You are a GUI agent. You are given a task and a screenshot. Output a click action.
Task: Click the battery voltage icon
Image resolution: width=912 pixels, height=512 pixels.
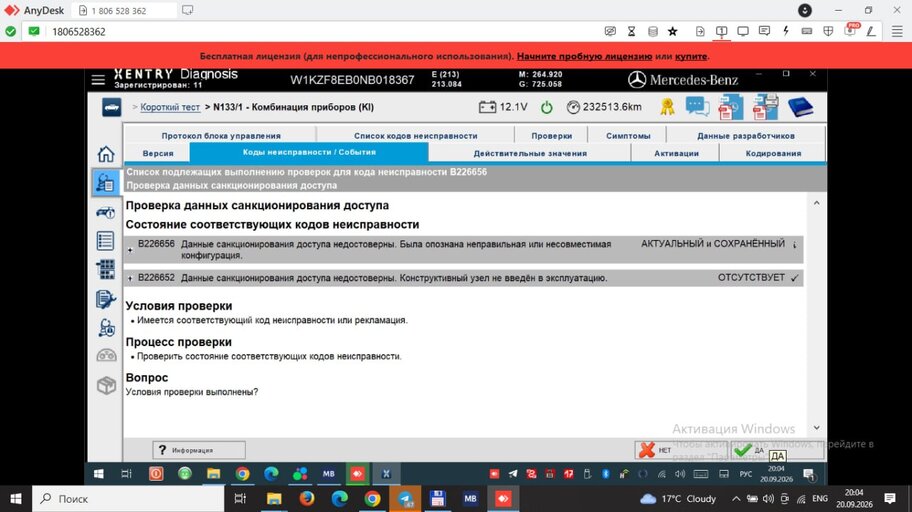coord(487,107)
